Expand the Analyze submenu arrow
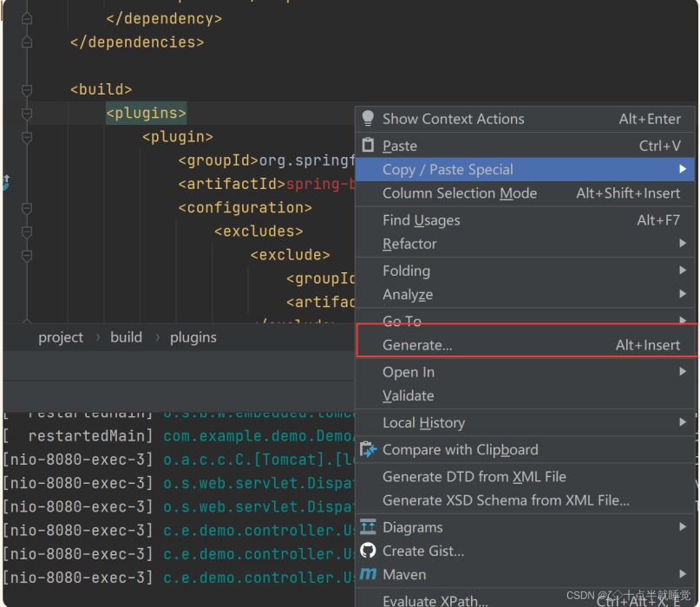Viewport: 700px width, 607px height. (x=682, y=294)
